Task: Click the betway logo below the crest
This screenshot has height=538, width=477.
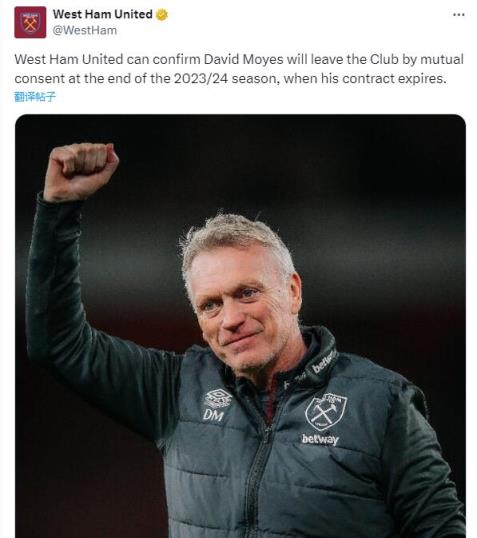Action: coord(320,439)
